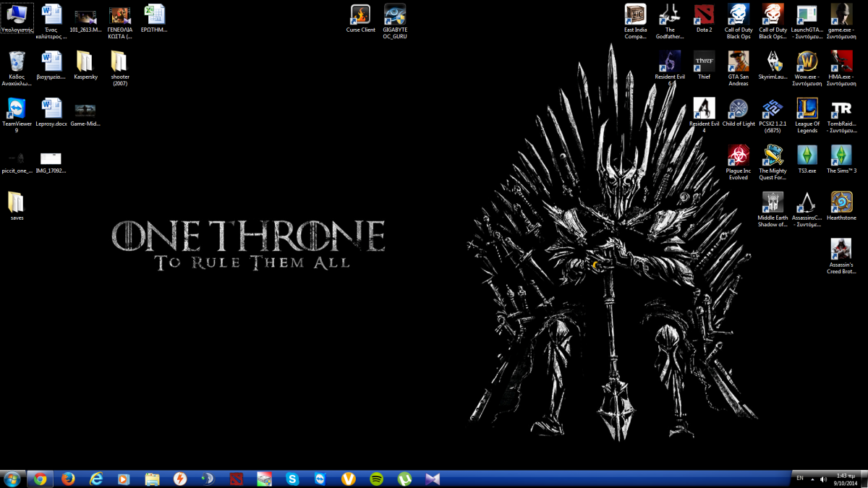Open the Υπολογιστής computer icon

[x=17, y=20]
